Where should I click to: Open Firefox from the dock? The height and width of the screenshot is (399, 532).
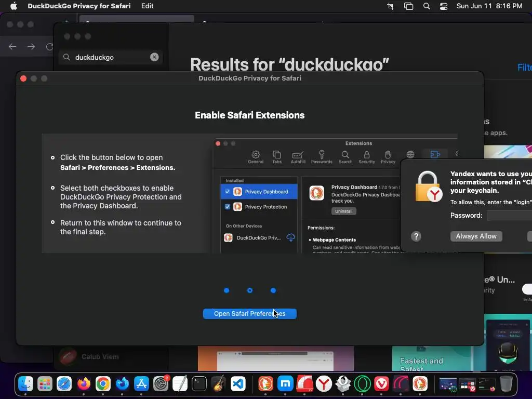pyautogui.click(x=84, y=384)
